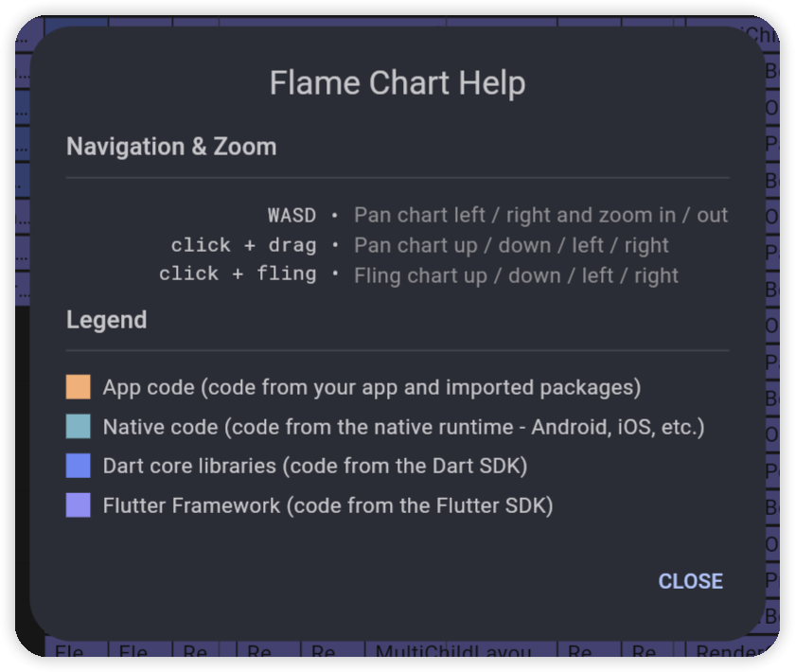Select the MultiChildLayout flame chart block

coord(461,654)
